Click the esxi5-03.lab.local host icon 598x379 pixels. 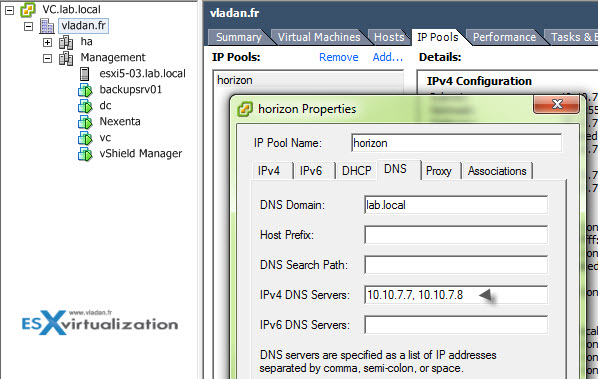(x=85, y=74)
